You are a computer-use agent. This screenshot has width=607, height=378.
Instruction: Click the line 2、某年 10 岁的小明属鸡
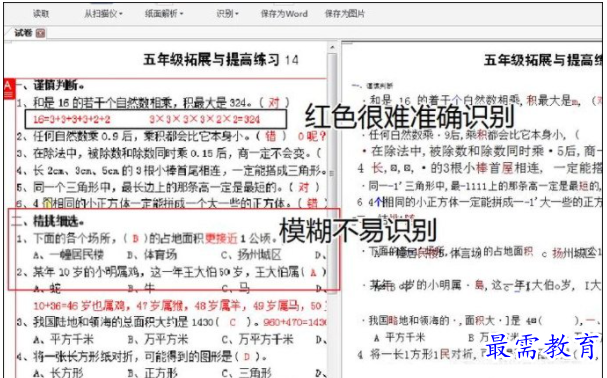pos(171,272)
